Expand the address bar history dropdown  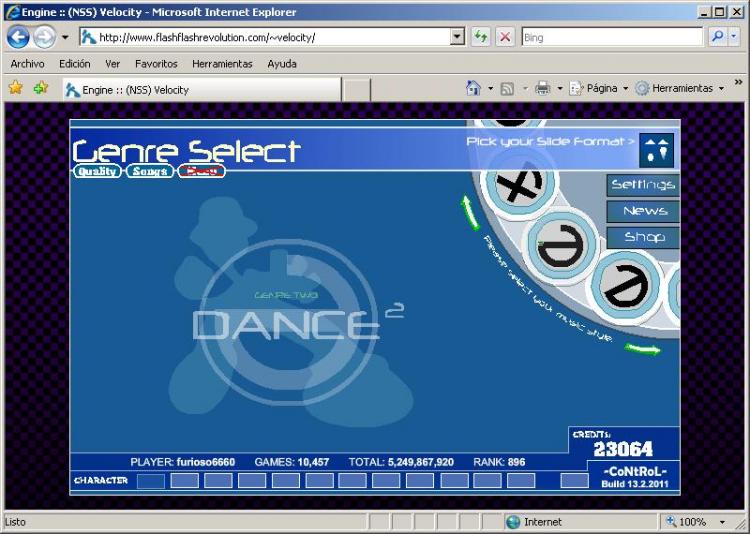[458, 37]
